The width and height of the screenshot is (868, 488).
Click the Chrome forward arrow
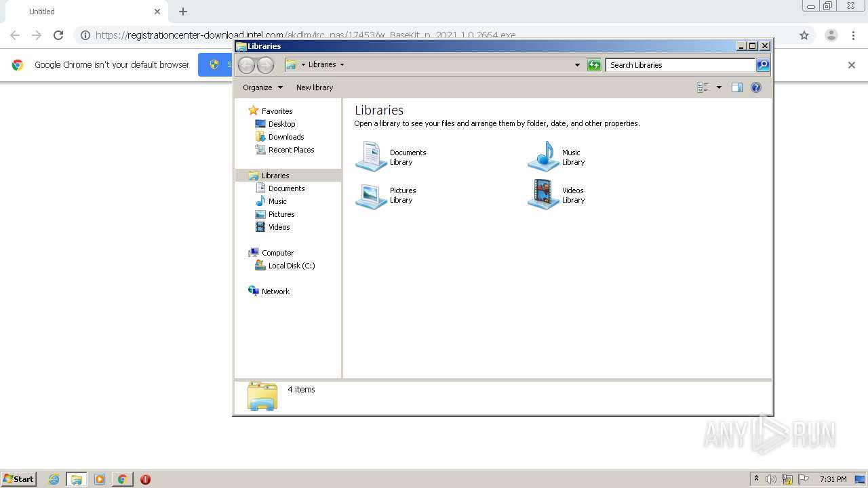click(37, 35)
